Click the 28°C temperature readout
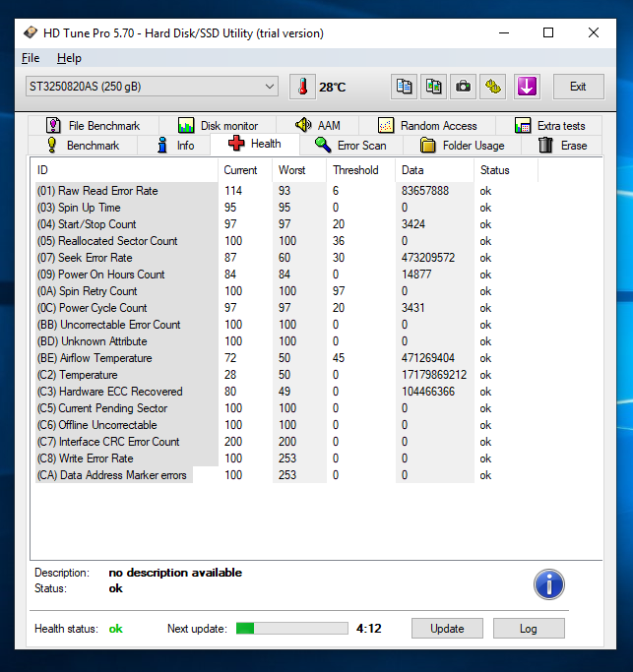The height and width of the screenshot is (672, 633). click(332, 88)
